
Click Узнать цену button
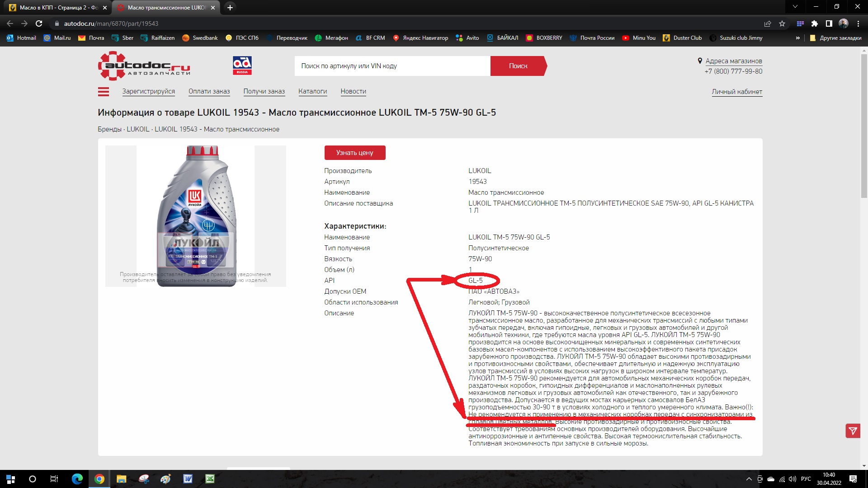click(x=355, y=153)
